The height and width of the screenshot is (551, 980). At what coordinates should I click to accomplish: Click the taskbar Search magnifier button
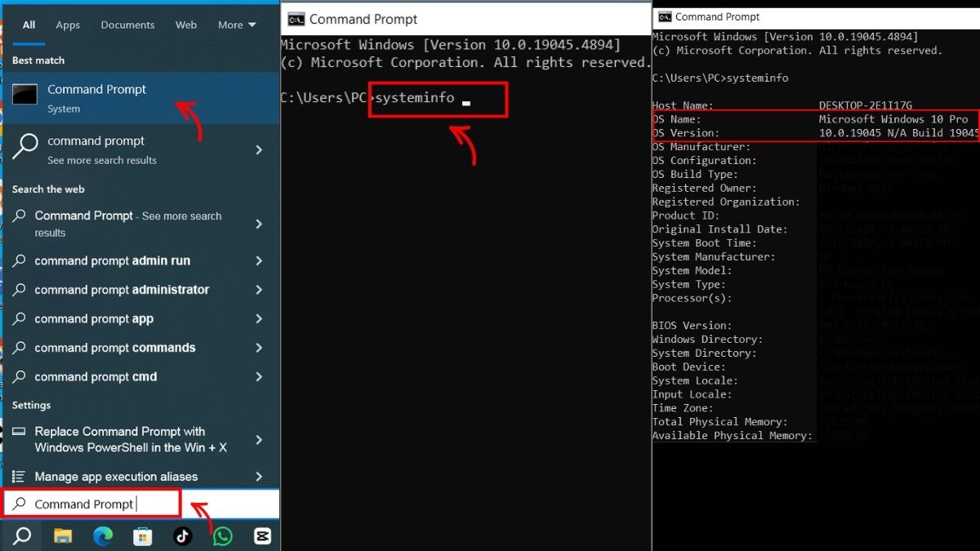point(22,536)
